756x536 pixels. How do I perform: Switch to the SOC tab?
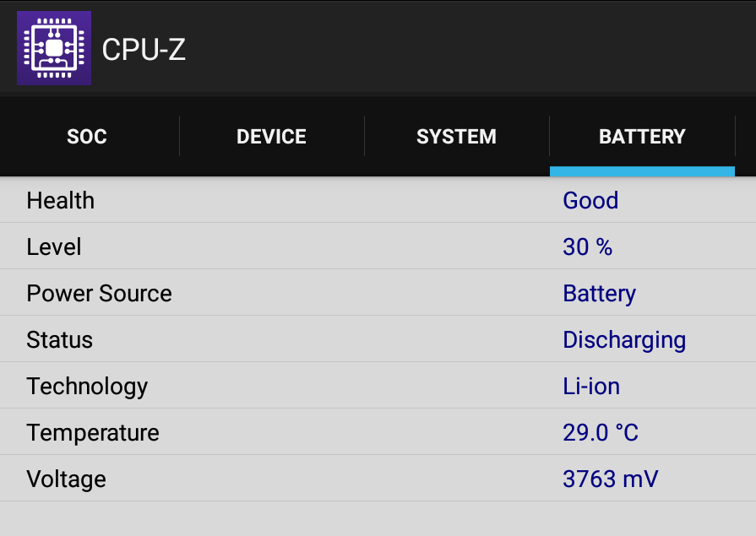(x=87, y=137)
